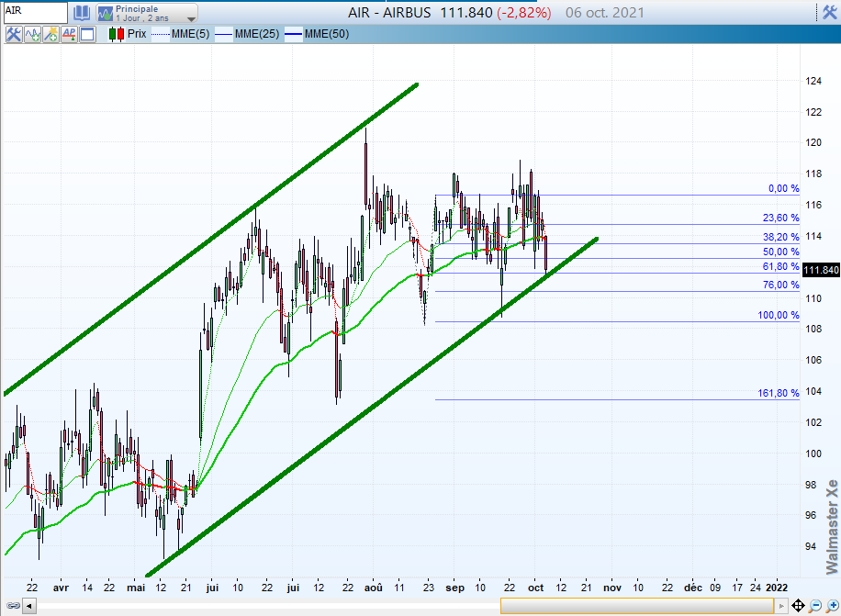
Task: Add an indicator with the wave-plus icon
Action: point(32,34)
